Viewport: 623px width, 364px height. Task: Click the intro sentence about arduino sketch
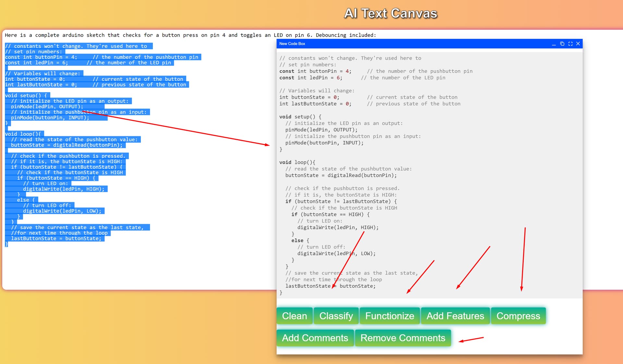(190, 35)
